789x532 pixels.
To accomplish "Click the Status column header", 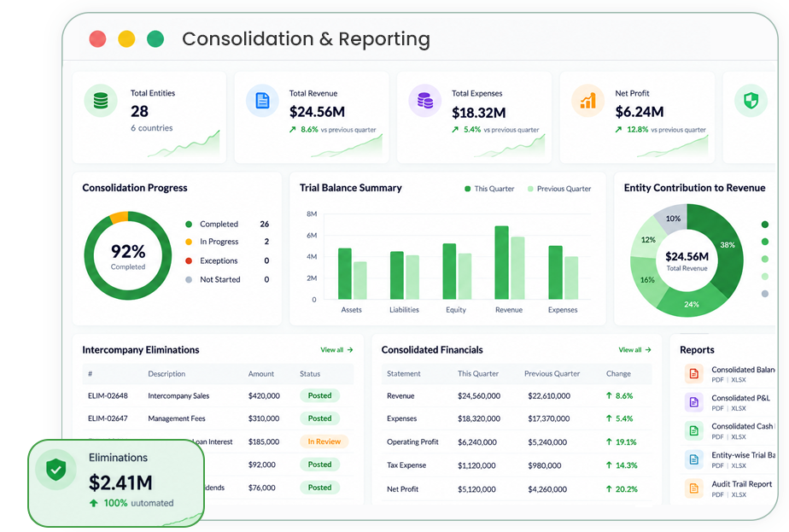I will click(x=310, y=373).
